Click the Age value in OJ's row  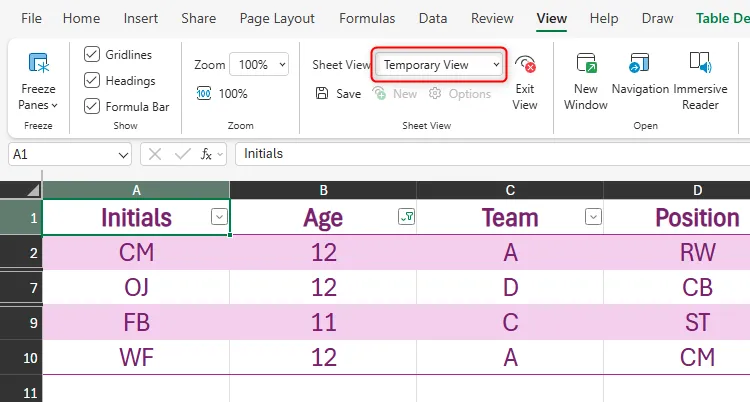[x=323, y=287]
